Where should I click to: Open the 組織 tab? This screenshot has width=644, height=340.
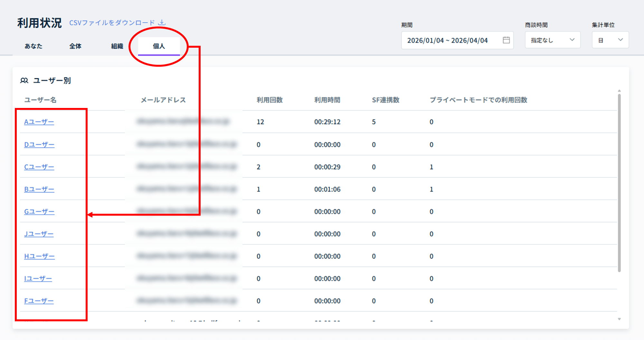117,46
